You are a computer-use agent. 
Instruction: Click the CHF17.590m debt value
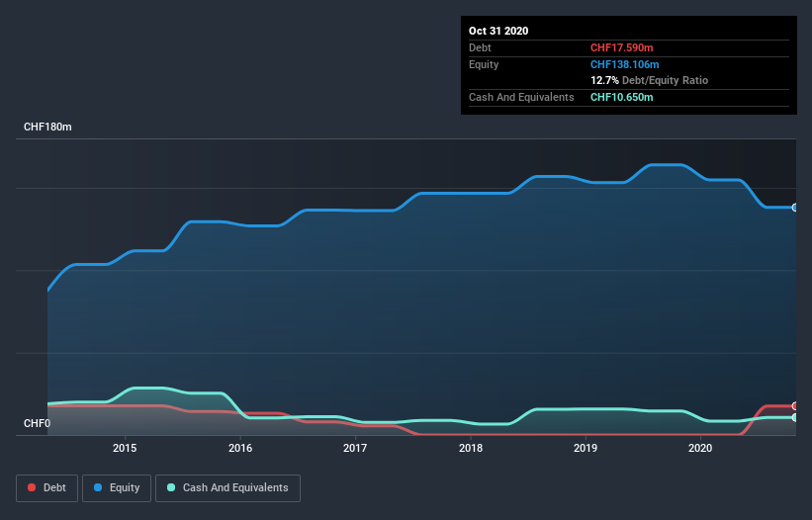coord(621,47)
